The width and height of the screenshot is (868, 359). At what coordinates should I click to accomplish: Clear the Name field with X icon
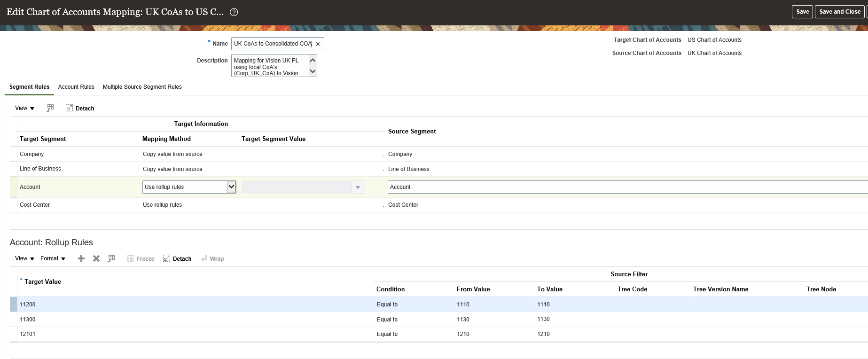(x=318, y=44)
